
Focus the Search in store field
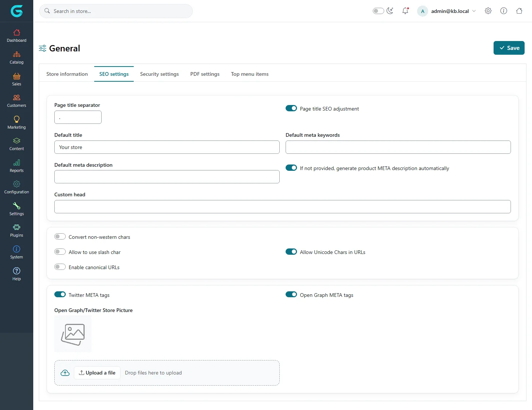(116, 11)
